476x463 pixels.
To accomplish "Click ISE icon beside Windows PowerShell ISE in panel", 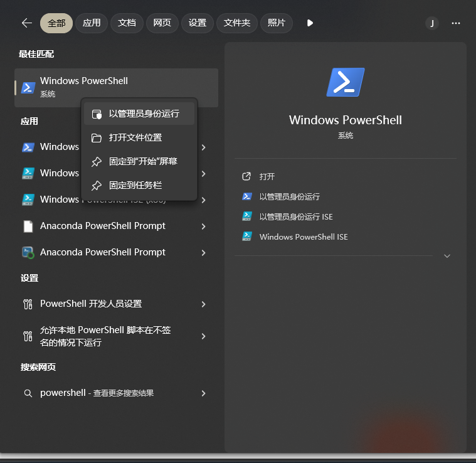I will click(x=246, y=237).
